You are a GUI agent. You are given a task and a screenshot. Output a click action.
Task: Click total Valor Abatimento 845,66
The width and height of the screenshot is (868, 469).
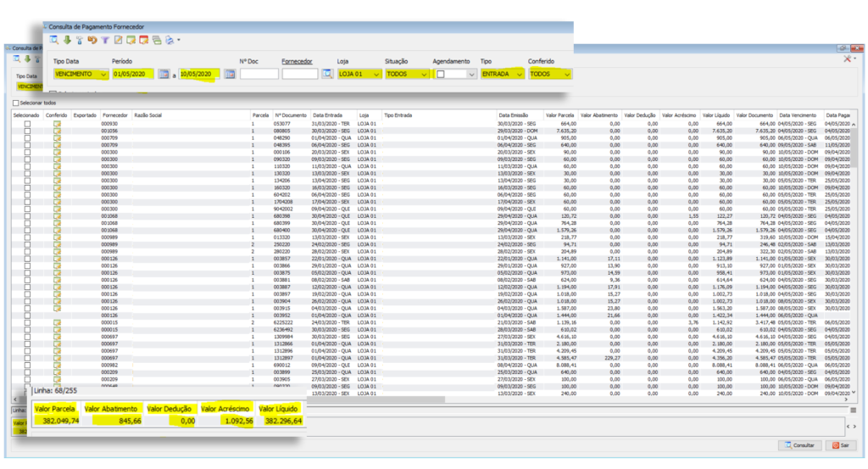(130, 421)
